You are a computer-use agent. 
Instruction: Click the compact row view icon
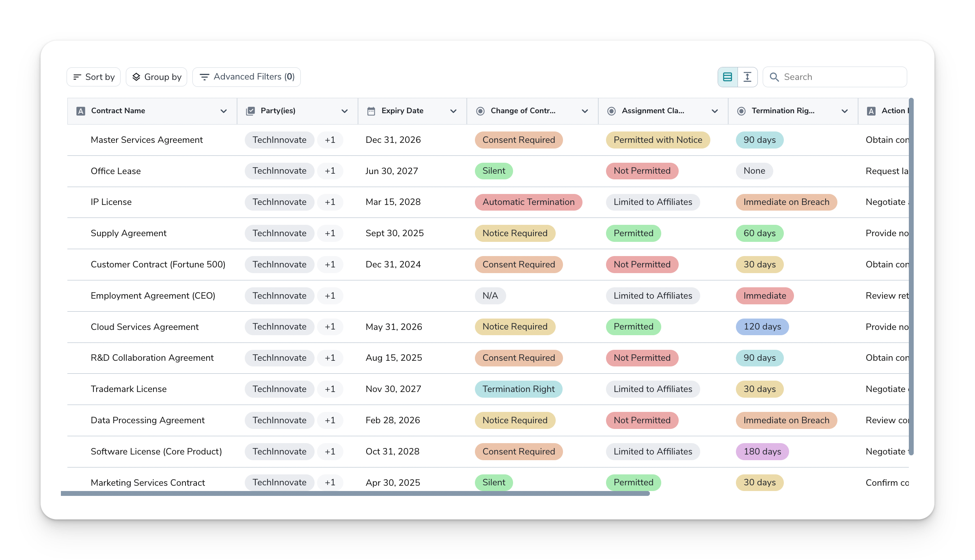(727, 77)
